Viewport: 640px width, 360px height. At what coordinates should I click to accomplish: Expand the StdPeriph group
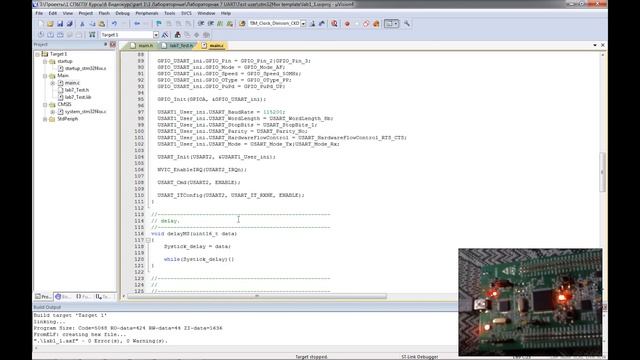point(45,119)
